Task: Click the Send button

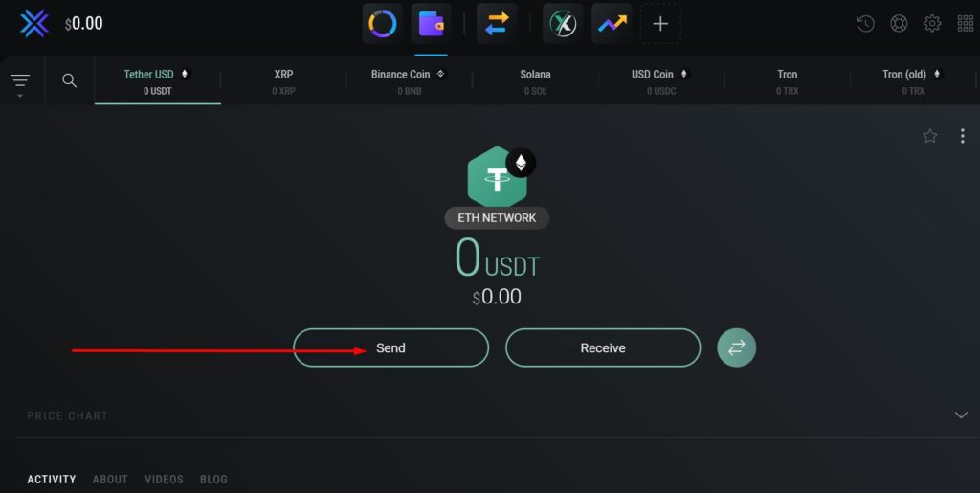Action: tap(390, 348)
